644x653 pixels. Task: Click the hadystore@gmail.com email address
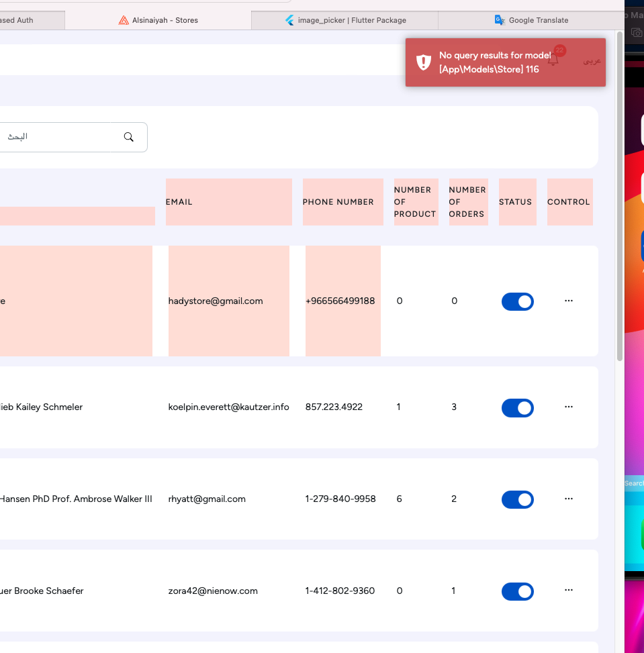215,301
